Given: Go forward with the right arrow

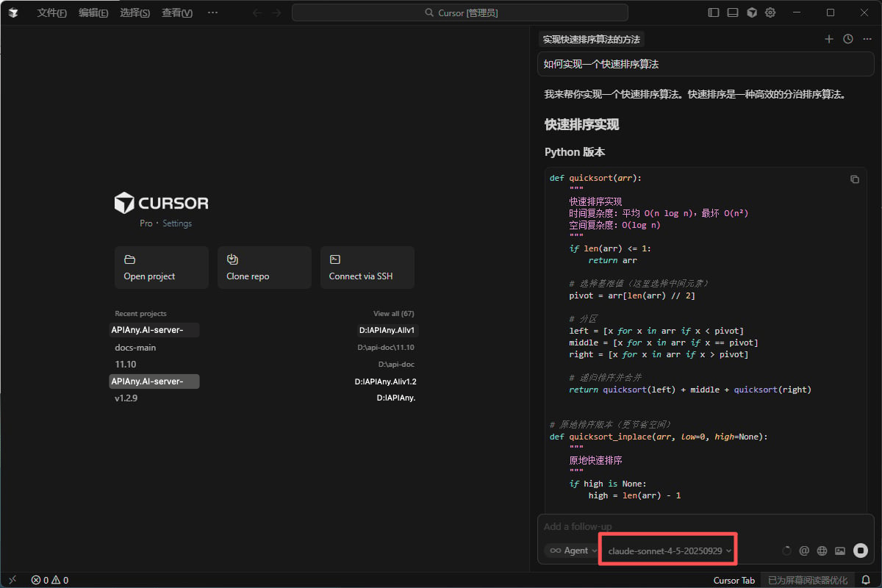Looking at the screenshot, I should pos(276,12).
